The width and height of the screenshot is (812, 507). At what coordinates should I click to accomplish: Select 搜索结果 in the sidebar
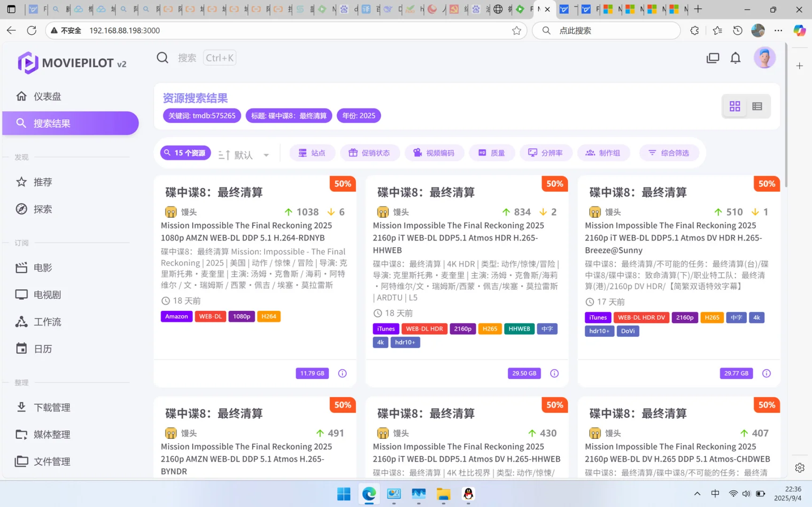70,123
